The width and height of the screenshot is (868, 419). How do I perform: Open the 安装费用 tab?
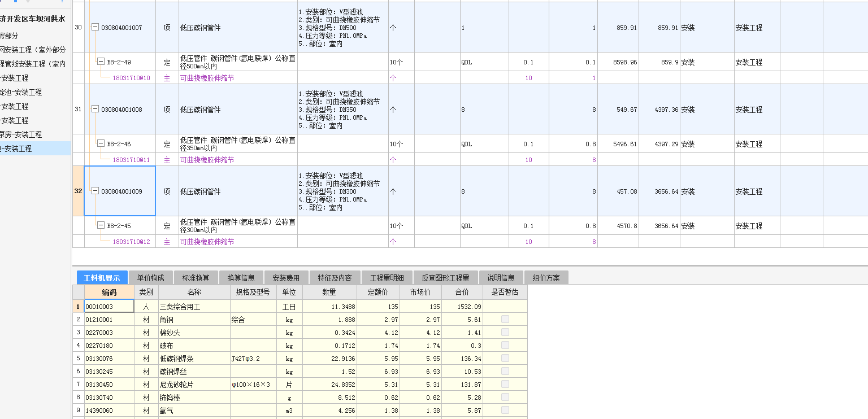tap(286, 278)
